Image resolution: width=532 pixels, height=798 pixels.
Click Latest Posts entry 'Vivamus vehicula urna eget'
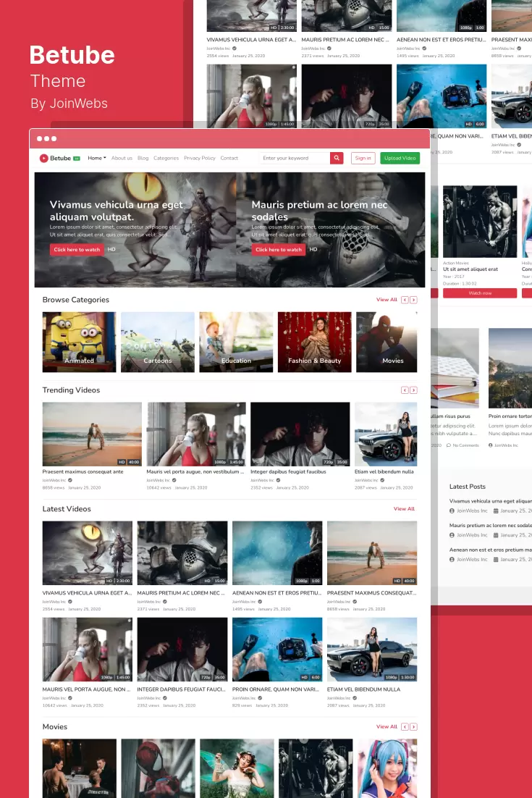pyautogui.click(x=490, y=501)
